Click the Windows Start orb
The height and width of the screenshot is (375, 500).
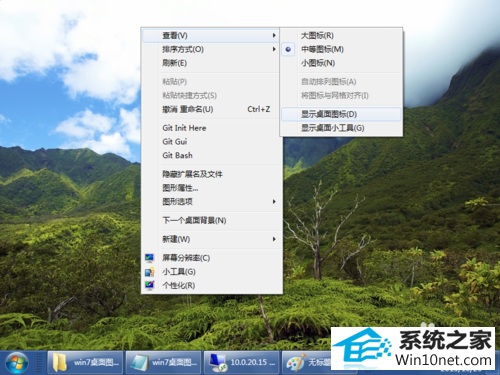[17, 363]
